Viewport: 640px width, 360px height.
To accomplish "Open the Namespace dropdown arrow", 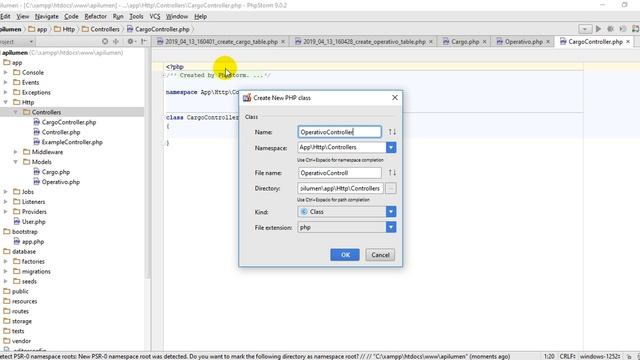I will tap(391, 147).
